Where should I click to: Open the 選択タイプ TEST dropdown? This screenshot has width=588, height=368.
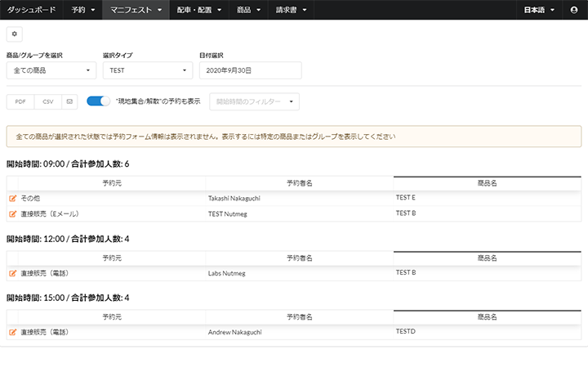click(148, 70)
